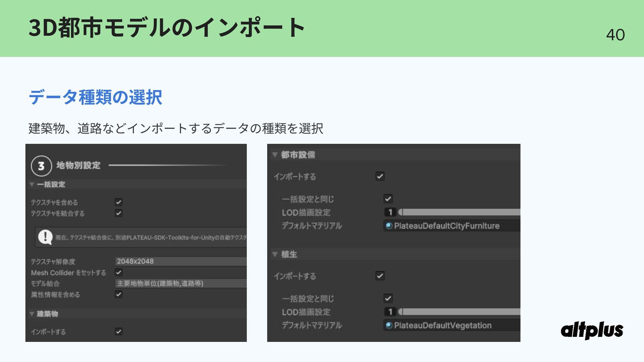Collapse the 植生 section
644x362 pixels.
coord(275,254)
